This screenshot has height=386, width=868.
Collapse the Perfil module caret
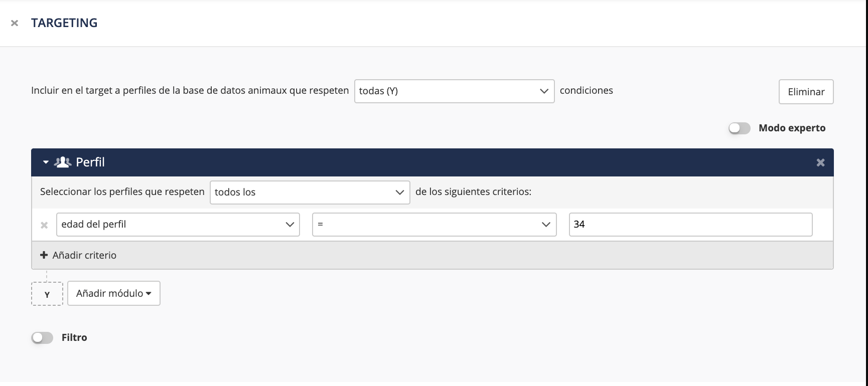click(x=46, y=162)
